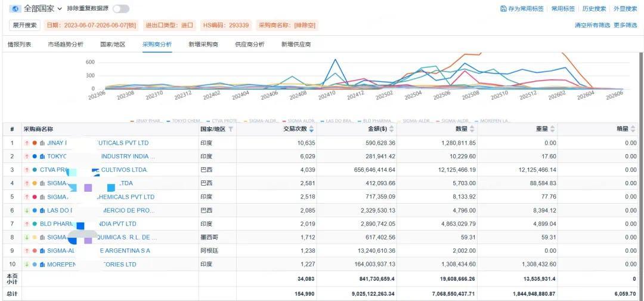Click the trend arrow icon in MOREPEN row

27,265
